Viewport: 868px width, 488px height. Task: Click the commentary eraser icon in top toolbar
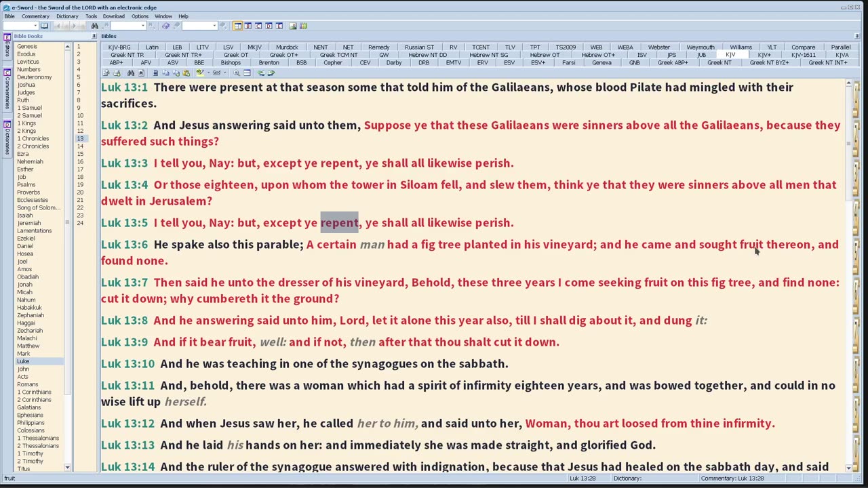165,26
